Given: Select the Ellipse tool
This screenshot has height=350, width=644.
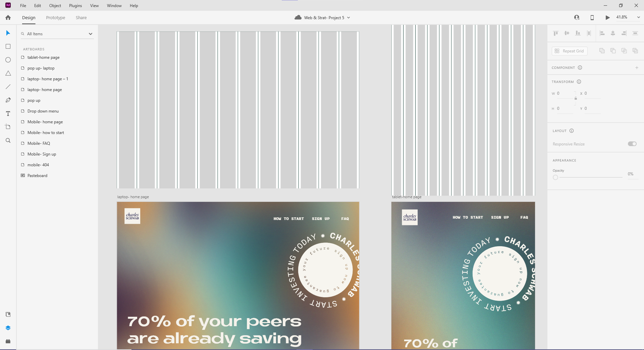Looking at the screenshot, I should tap(8, 60).
